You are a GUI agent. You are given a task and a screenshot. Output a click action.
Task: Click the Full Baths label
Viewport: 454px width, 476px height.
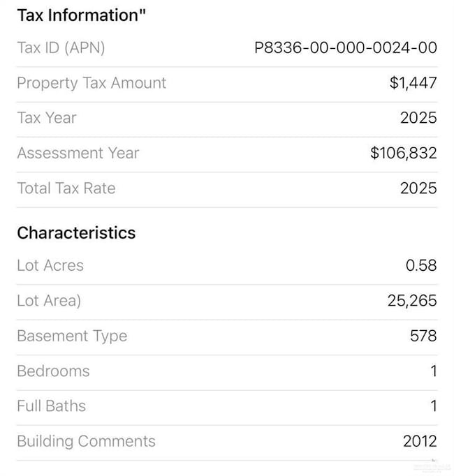(x=51, y=406)
